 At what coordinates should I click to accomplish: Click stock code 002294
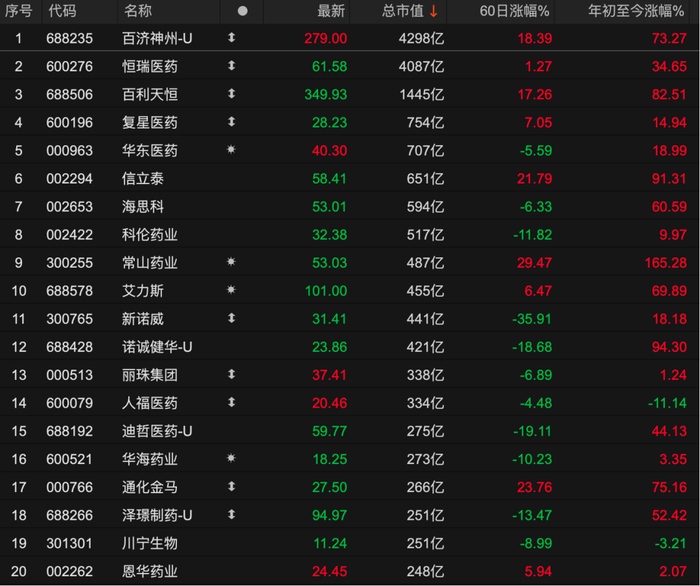pyautogui.click(x=70, y=179)
